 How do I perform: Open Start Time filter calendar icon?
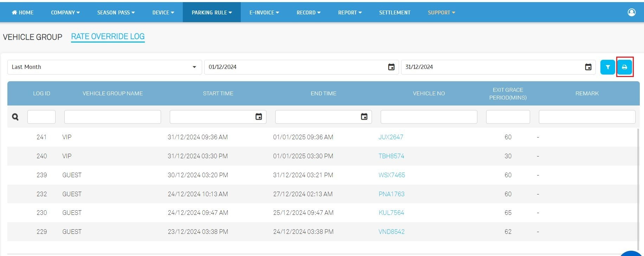coord(259,117)
